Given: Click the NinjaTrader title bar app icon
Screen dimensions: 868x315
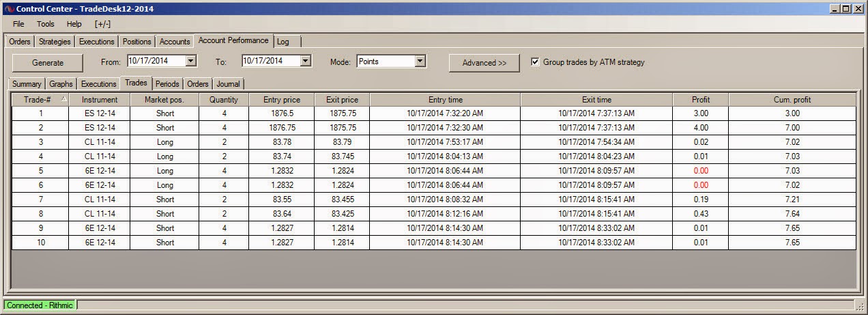Looking at the screenshot, I should (x=9, y=9).
